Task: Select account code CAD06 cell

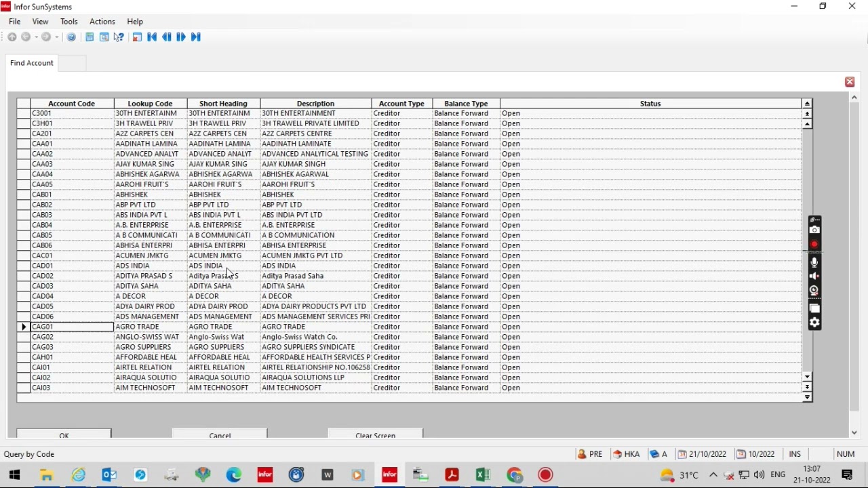Action: click(72, 317)
